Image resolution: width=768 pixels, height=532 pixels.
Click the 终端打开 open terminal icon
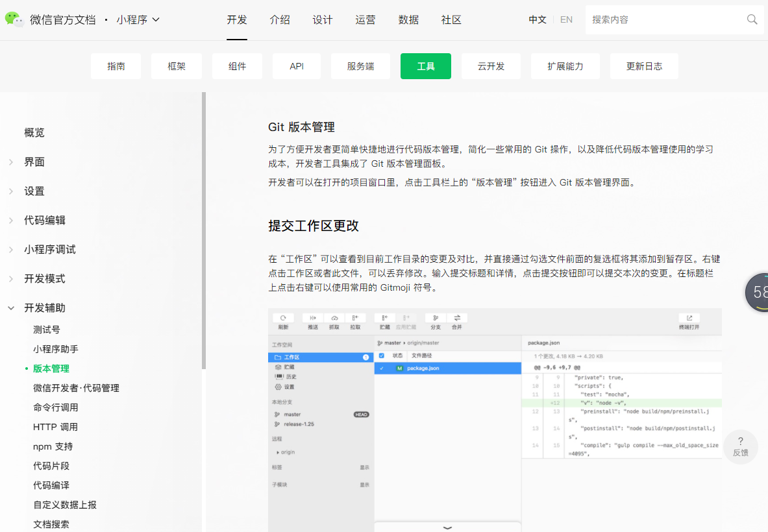(x=689, y=318)
